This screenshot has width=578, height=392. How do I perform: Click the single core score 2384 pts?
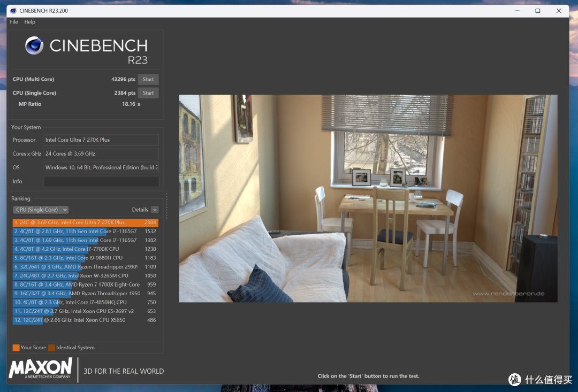(x=125, y=93)
